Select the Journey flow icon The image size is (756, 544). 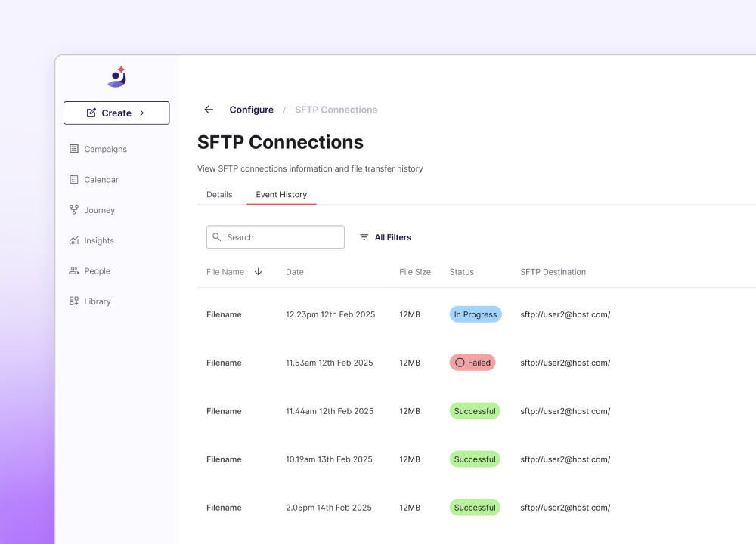74,209
